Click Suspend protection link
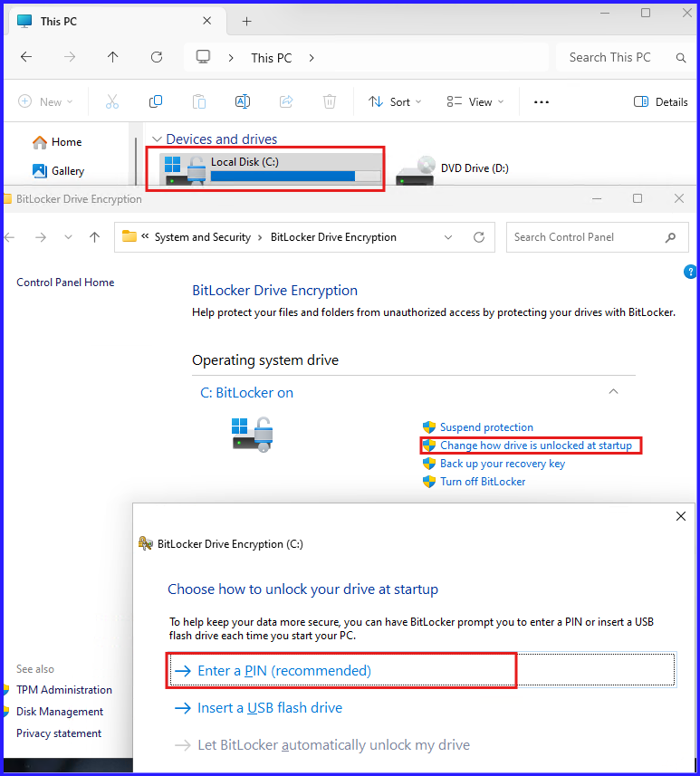700x776 pixels. click(486, 427)
